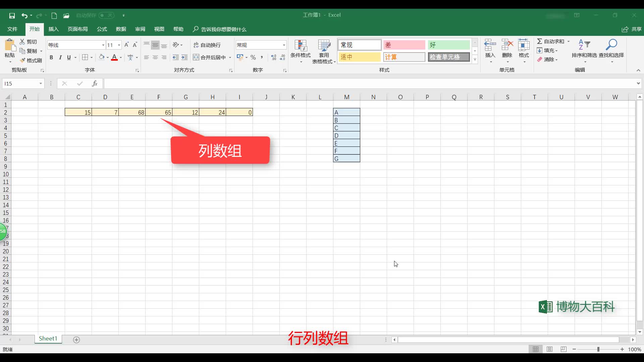This screenshot has width=644, height=362.
Task: Open the font size dropdown
Action: tap(119, 45)
